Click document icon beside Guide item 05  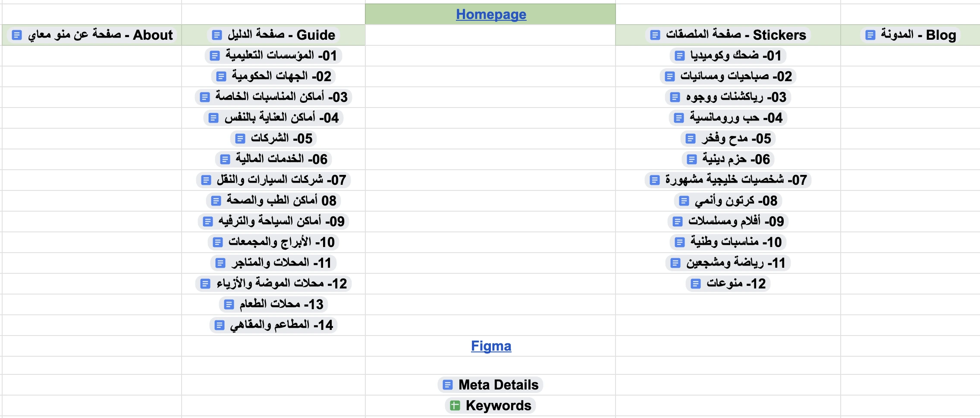point(240,139)
